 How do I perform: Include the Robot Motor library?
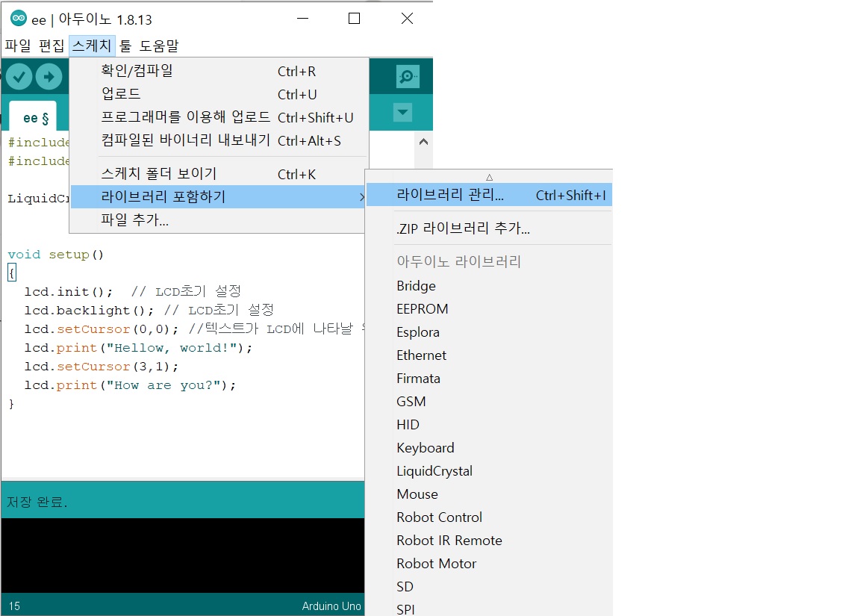[489, 563]
